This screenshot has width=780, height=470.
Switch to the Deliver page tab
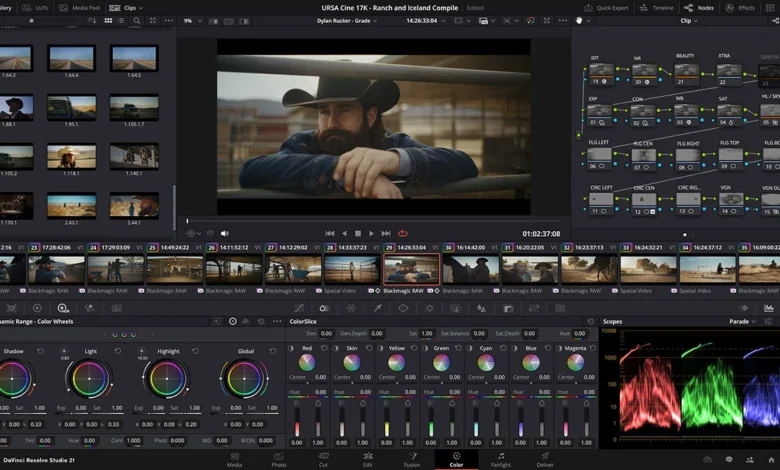pos(545,459)
